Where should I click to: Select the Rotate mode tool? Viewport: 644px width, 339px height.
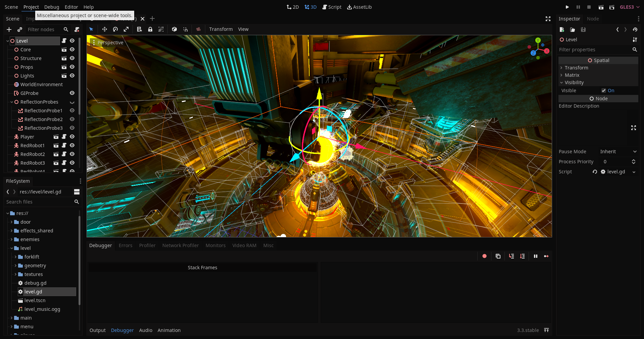(115, 30)
